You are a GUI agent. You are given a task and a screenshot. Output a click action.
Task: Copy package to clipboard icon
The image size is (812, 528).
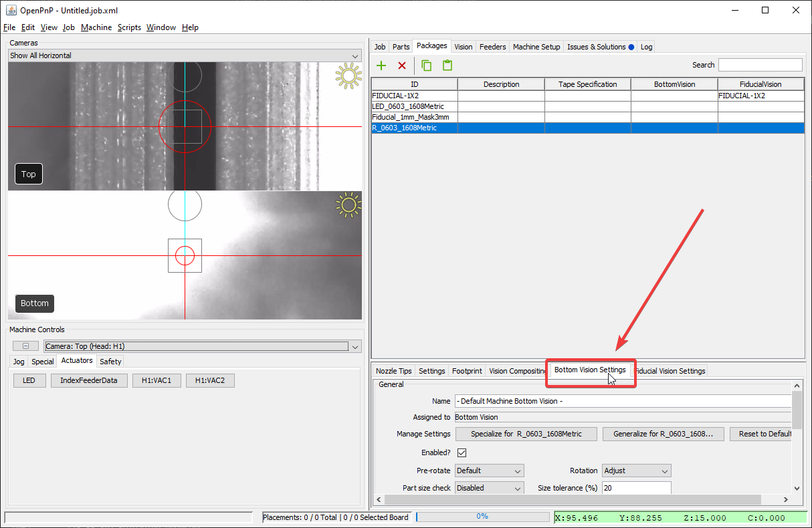coord(427,65)
